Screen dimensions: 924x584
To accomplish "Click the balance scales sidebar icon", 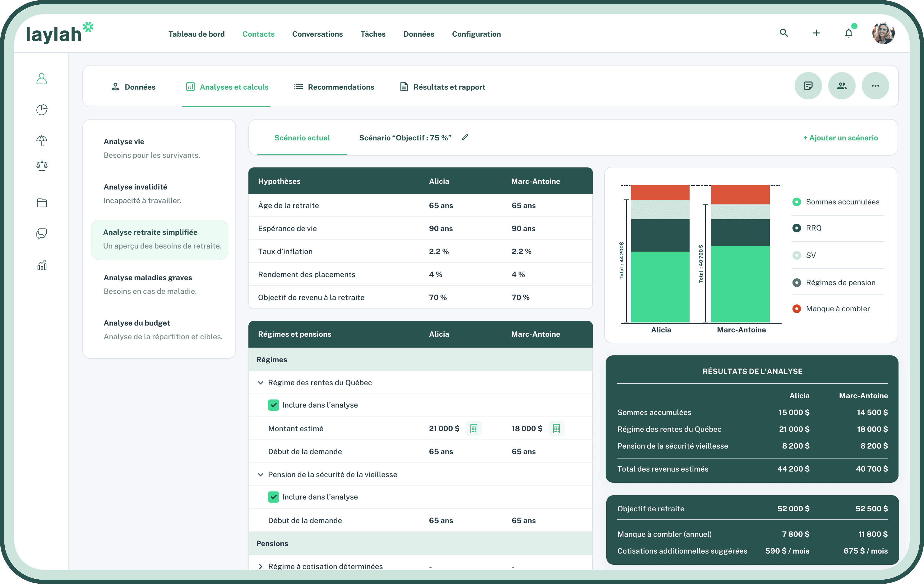I will pos(41,166).
